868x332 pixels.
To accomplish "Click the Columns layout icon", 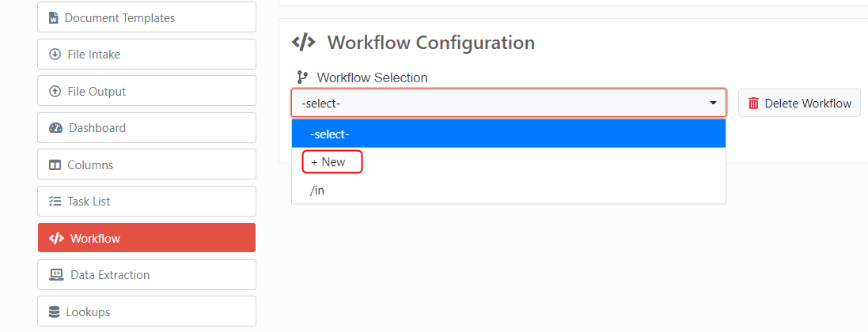I will coord(55,165).
